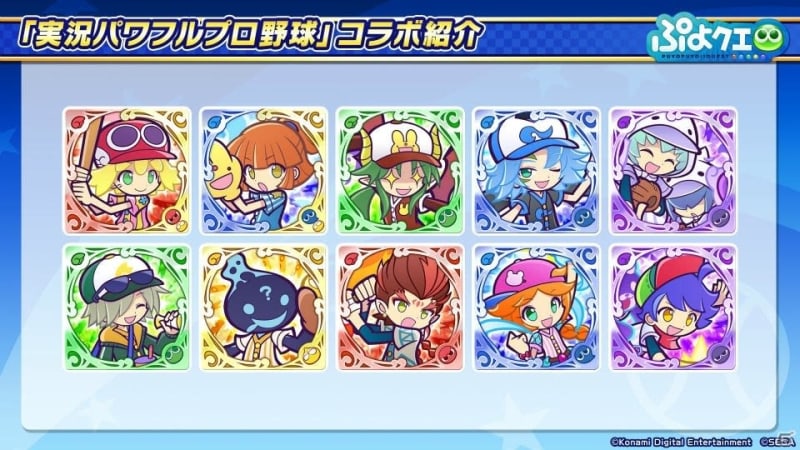
Task: Click the Konami Digital Entertainment copyright text
Action: (x=681, y=442)
